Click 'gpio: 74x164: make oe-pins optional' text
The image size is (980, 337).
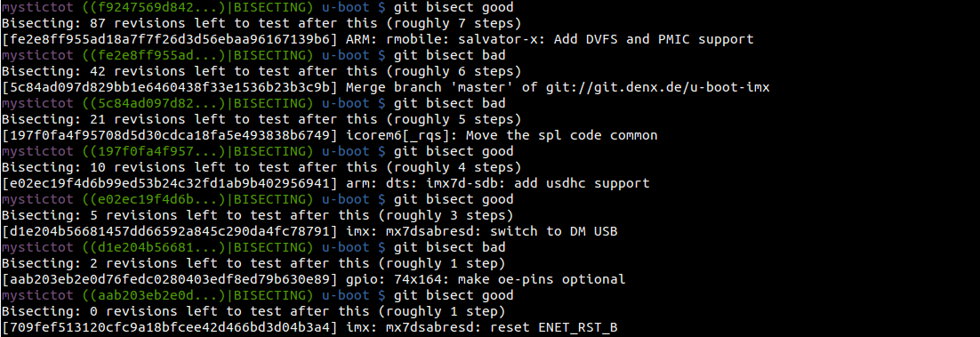pos(485,279)
